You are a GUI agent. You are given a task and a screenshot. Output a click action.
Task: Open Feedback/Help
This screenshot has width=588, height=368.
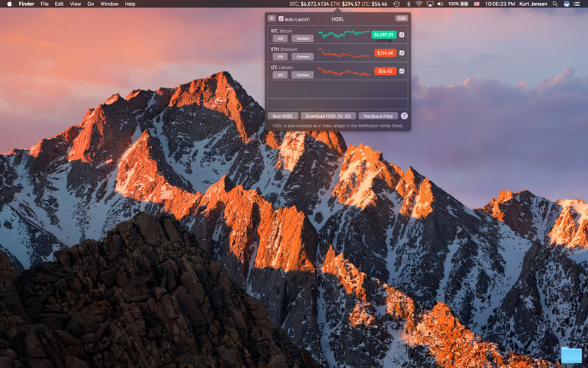[378, 116]
